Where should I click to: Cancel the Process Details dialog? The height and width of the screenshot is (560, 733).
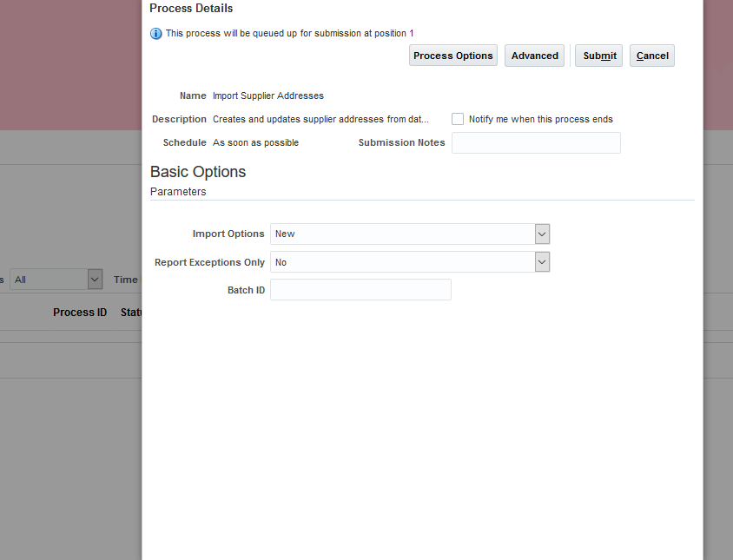pyautogui.click(x=651, y=55)
